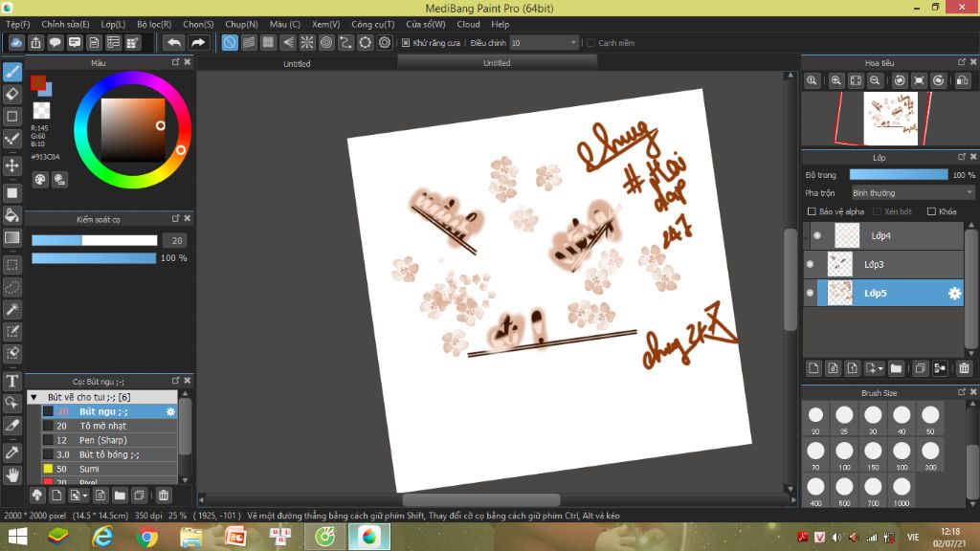This screenshot has width=980, height=551.
Task: Choose the Gradient tool
Action: point(12,237)
